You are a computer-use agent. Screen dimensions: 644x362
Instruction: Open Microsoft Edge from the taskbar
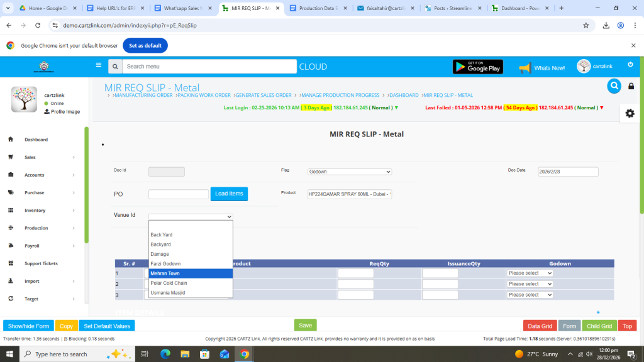point(165,354)
